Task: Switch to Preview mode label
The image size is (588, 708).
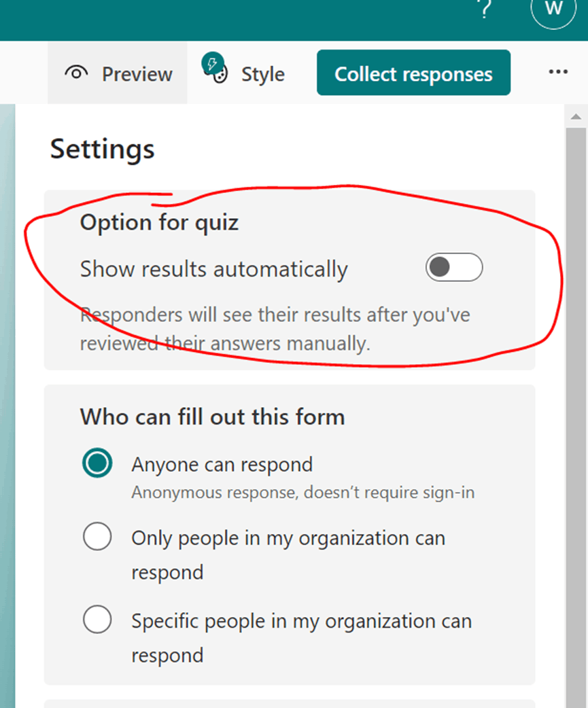Action: click(x=137, y=74)
